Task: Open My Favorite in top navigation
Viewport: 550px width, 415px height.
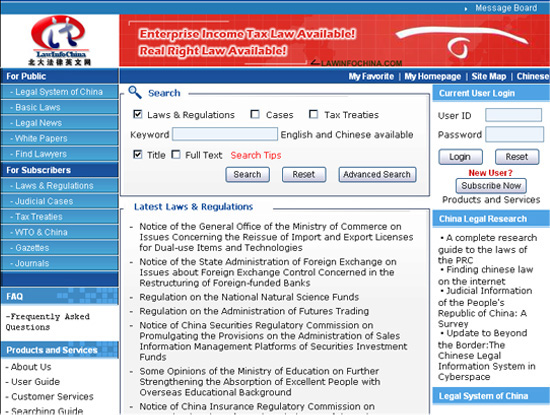Action: pos(371,76)
